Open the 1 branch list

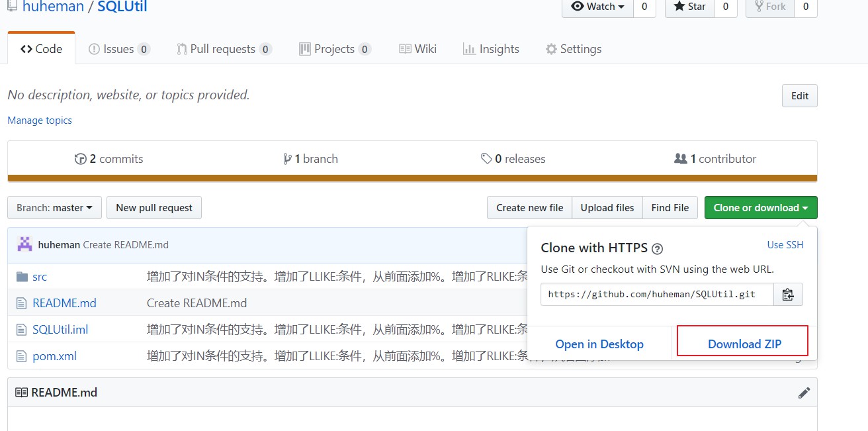pyautogui.click(x=310, y=159)
